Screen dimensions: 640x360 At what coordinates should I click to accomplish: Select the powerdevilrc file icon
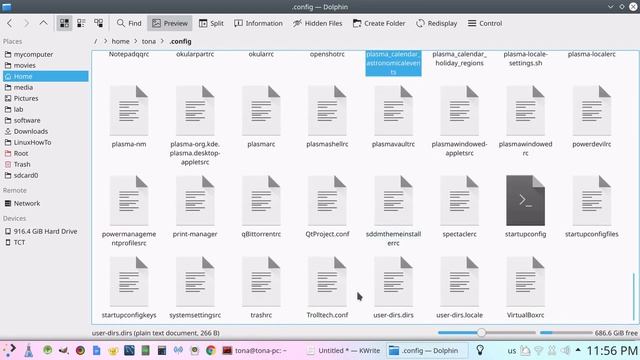592,111
